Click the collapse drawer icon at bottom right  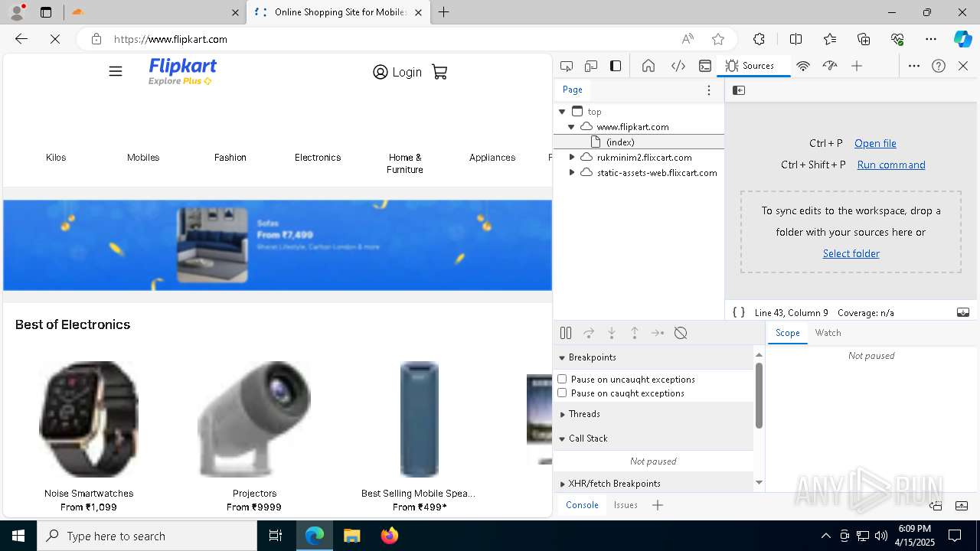tap(962, 505)
